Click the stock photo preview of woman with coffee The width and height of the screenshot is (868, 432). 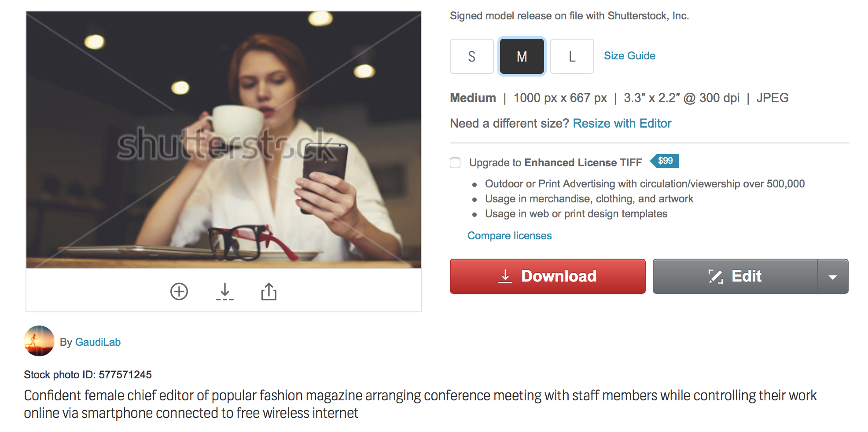224,140
